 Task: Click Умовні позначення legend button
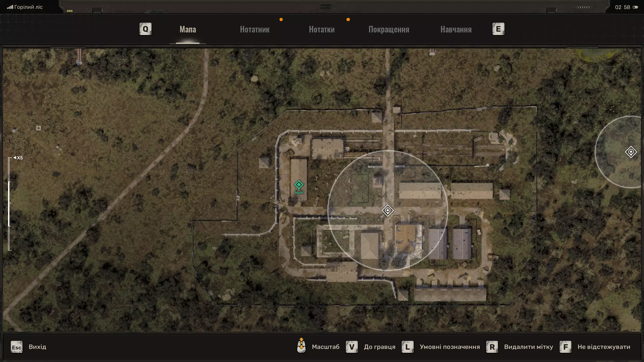click(x=450, y=347)
